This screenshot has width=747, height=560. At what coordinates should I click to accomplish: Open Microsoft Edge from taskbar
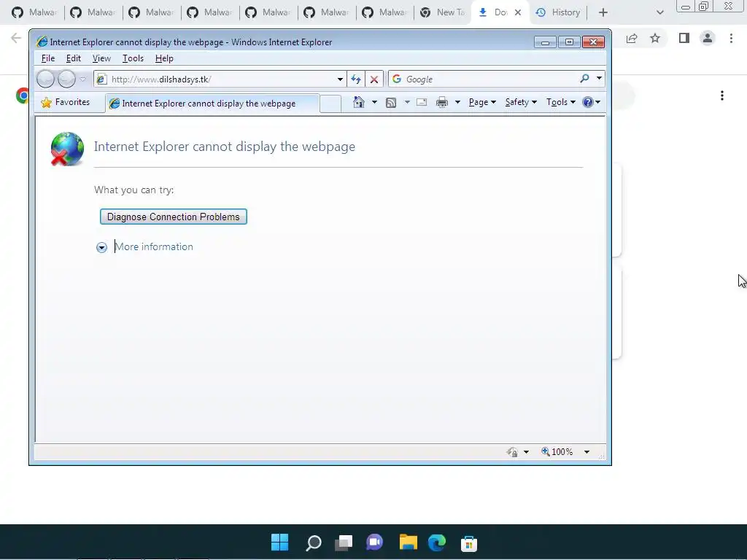[x=437, y=542]
